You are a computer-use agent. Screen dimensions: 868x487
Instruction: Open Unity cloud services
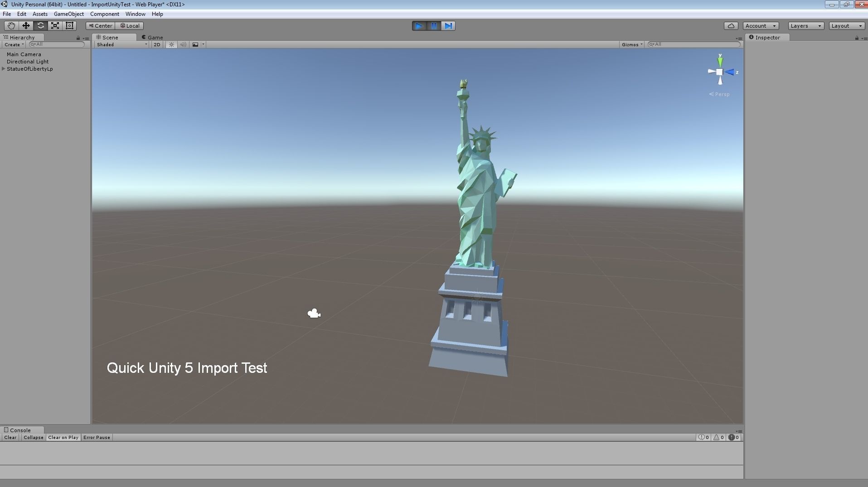(x=731, y=26)
